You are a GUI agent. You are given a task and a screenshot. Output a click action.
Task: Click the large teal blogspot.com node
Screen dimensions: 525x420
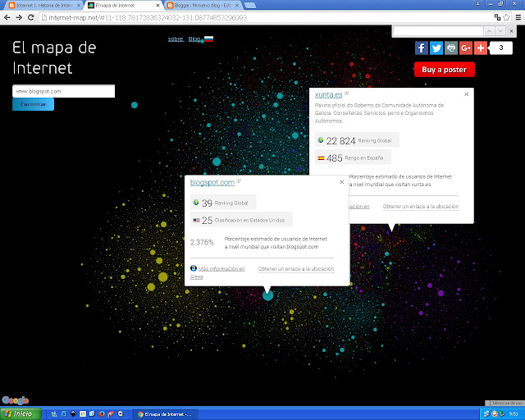click(x=268, y=295)
